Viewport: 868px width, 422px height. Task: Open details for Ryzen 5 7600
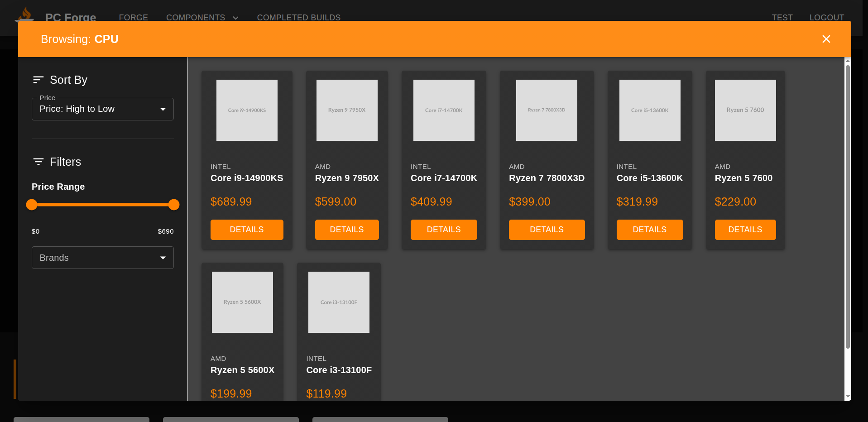pos(745,230)
